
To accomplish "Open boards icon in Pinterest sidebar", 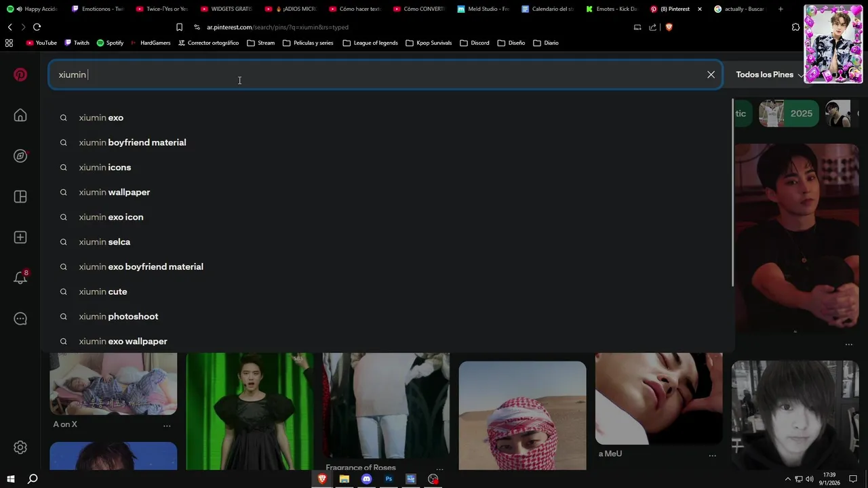I will point(20,197).
